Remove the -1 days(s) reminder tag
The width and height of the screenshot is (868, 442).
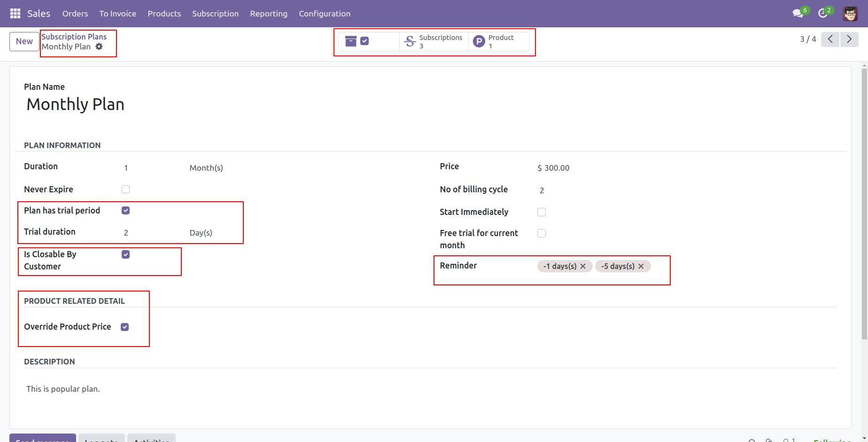[583, 266]
